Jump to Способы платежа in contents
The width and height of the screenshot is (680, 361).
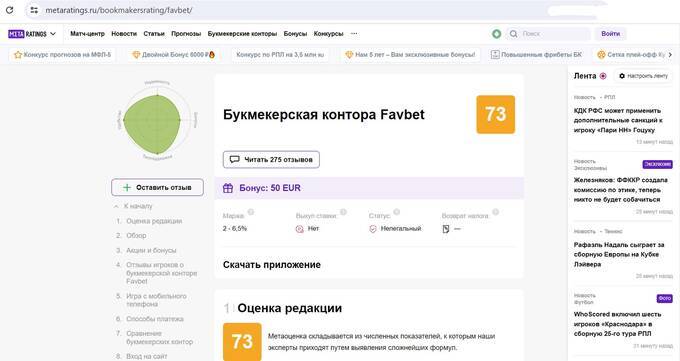(155, 319)
